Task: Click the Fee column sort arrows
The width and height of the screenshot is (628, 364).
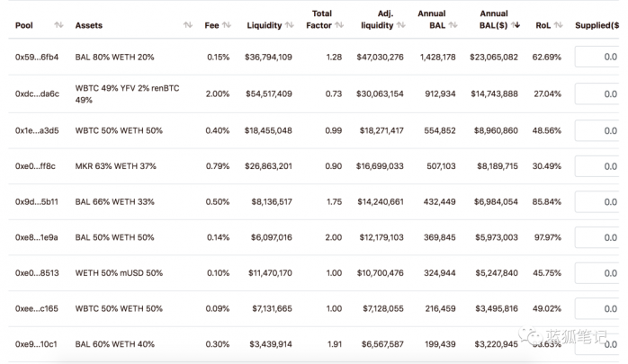Action: [227, 25]
